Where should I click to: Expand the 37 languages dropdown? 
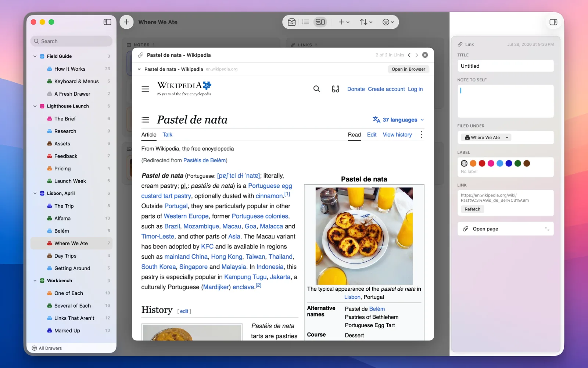(x=398, y=120)
